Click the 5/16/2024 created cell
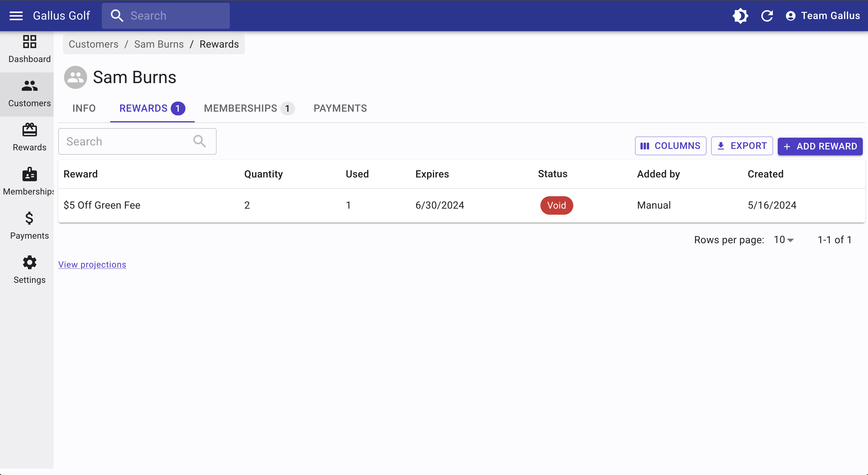The height and width of the screenshot is (475, 868). pos(772,205)
